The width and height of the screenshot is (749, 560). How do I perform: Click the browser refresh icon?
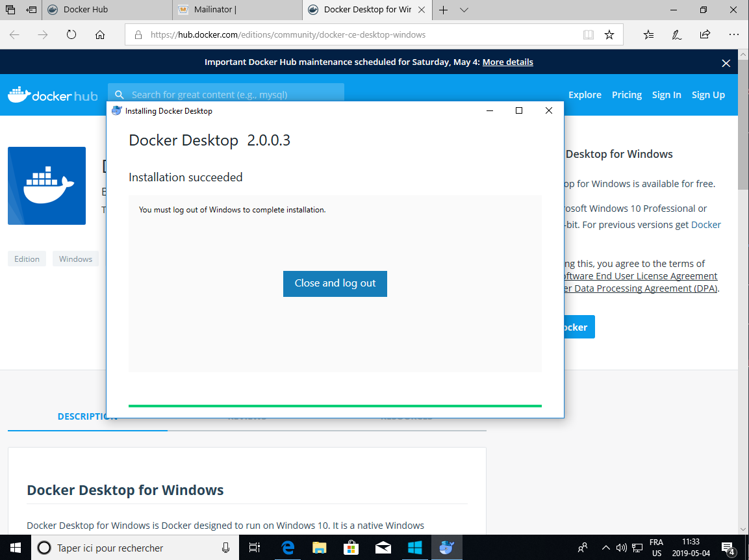[71, 35]
